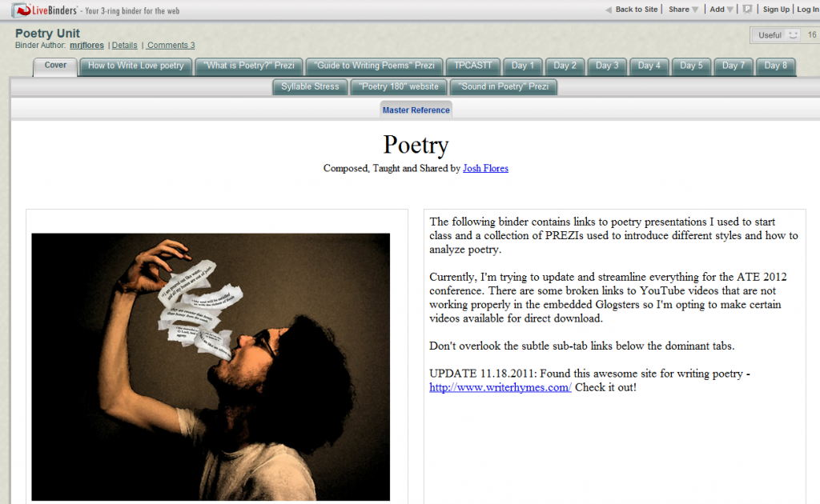Go to the Syllable Stress sub-tab
This screenshot has width=820, height=504.
click(310, 86)
